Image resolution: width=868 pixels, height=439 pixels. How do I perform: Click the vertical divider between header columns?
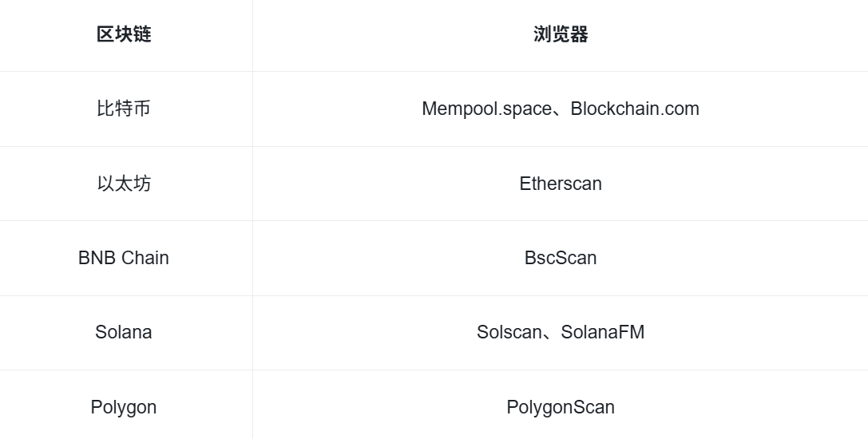pos(252,34)
